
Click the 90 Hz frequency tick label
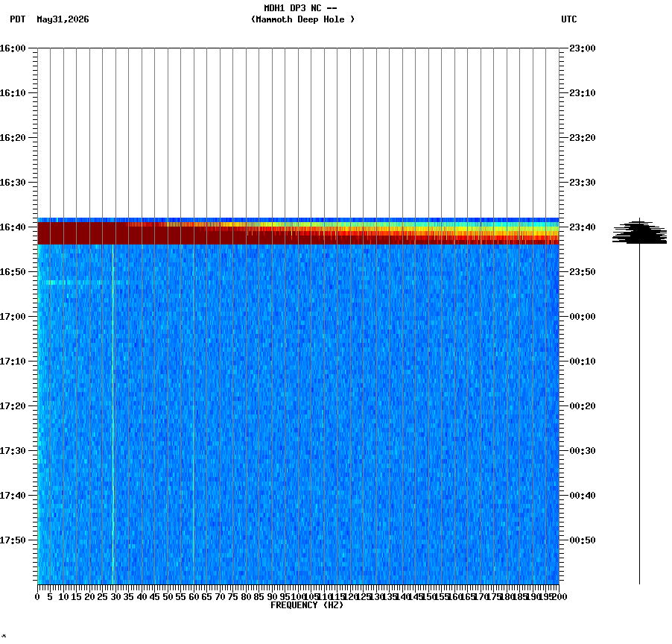point(272,597)
